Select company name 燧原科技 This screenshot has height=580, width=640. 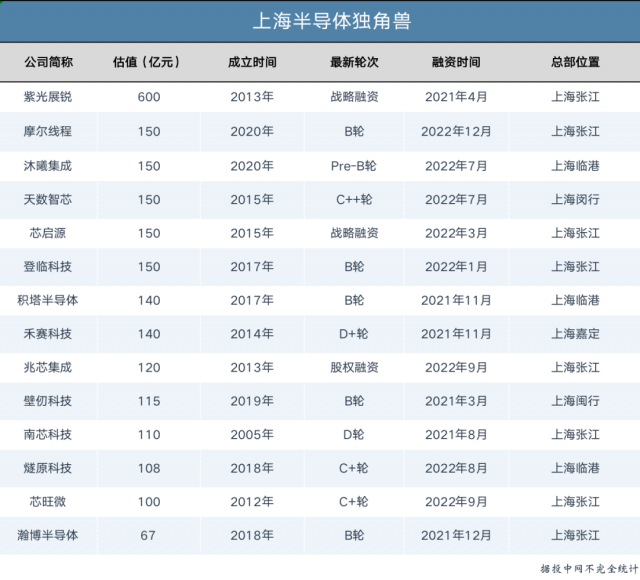click(48, 468)
